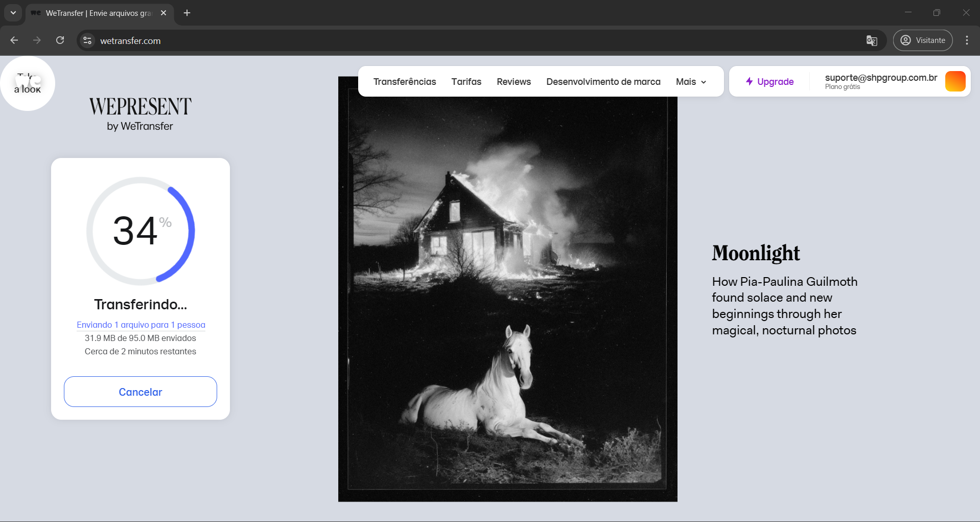Close the WeTransfer tab
The height and width of the screenshot is (522, 980).
[x=164, y=13]
